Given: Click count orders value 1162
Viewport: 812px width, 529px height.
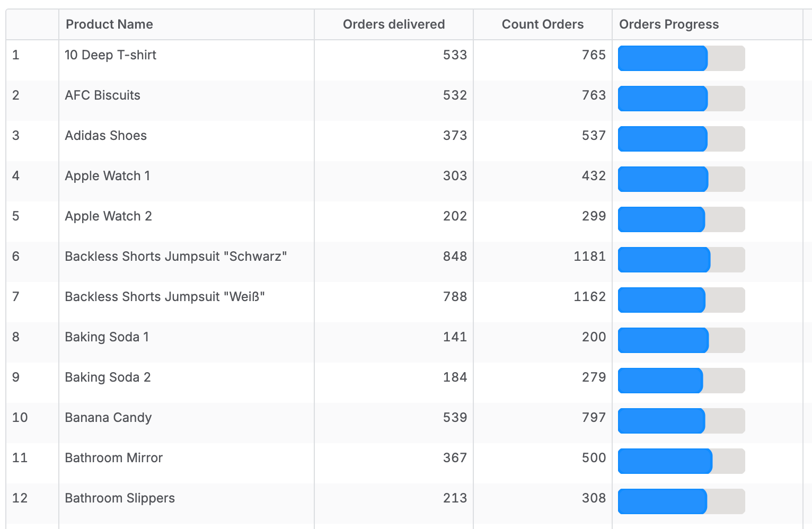Looking at the screenshot, I should pyautogui.click(x=589, y=297).
